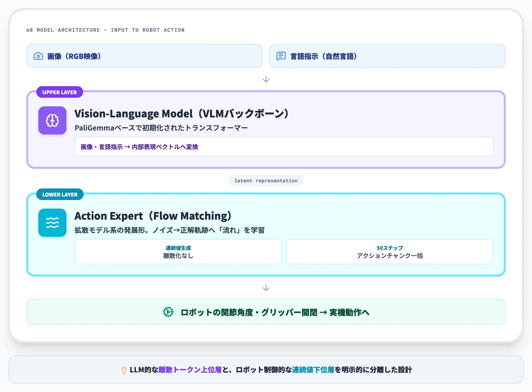Click the 拡散モデル系の発展形 subtitle
532x392 pixels.
[170, 230]
